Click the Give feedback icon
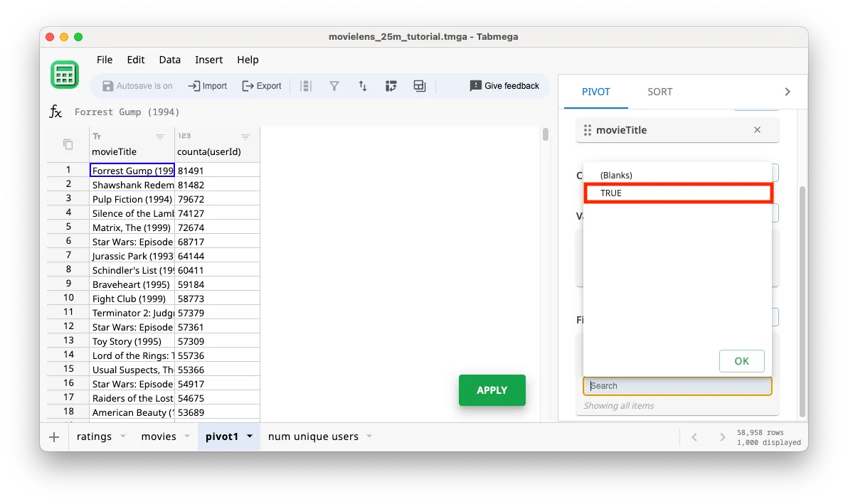 pyautogui.click(x=475, y=85)
